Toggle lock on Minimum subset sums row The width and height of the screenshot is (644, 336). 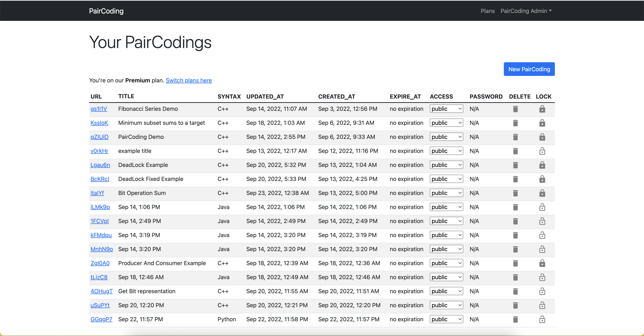(542, 123)
